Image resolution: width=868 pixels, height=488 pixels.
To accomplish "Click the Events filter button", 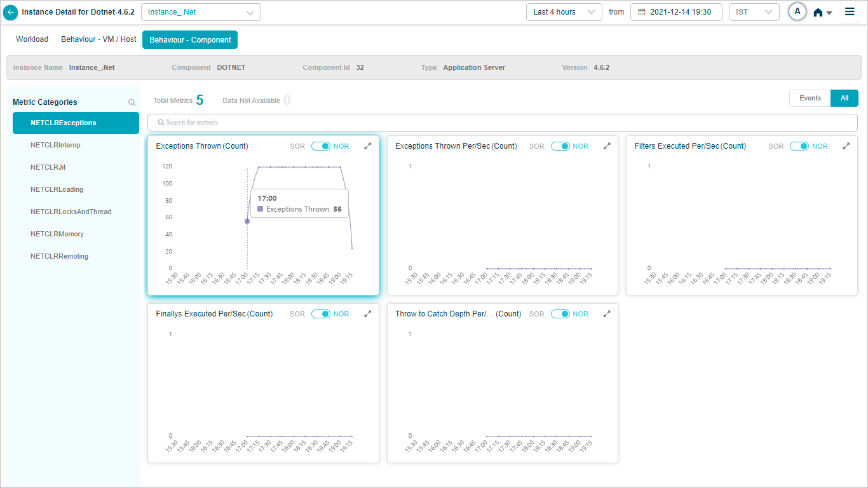I will tap(810, 98).
